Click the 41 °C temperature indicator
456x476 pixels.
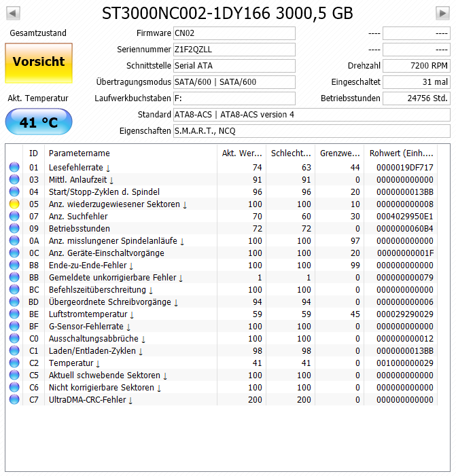click(39, 122)
